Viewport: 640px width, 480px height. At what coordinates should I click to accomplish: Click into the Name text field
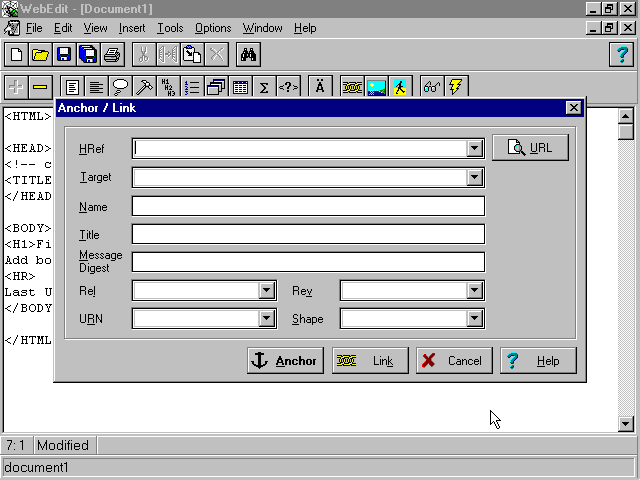308,206
